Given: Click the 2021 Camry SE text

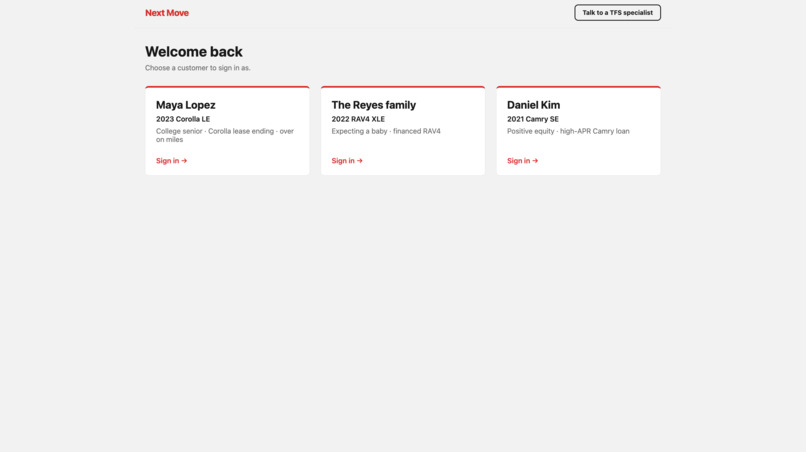Looking at the screenshot, I should coord(533,119).
